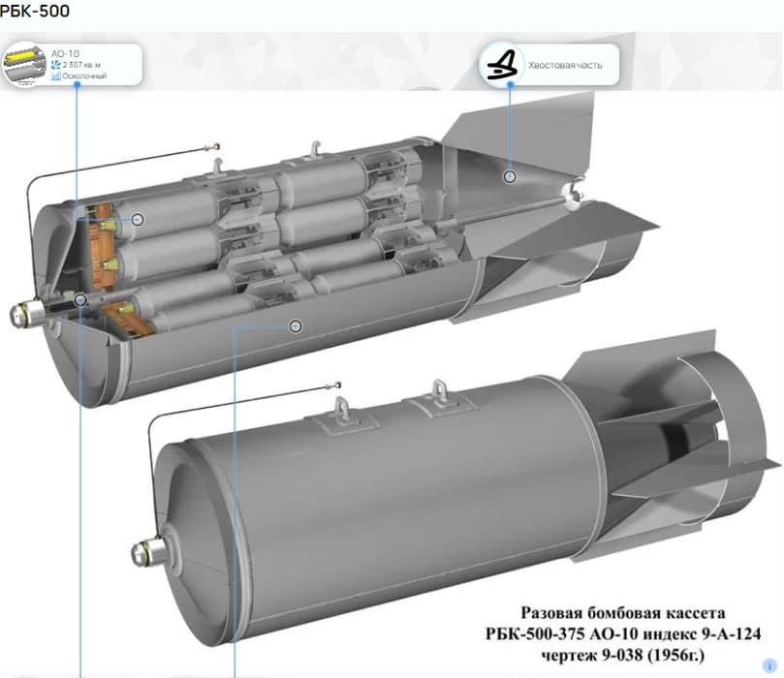The image size is (784, 678).
Task: Select the 2 307 кв. м value
Action: (81, 65)
